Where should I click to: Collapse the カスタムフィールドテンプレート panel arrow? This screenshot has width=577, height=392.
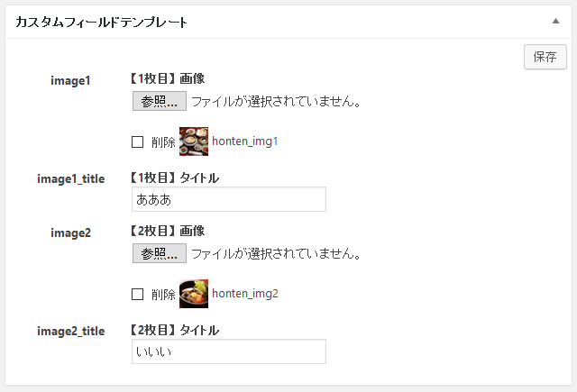[555, 22]
